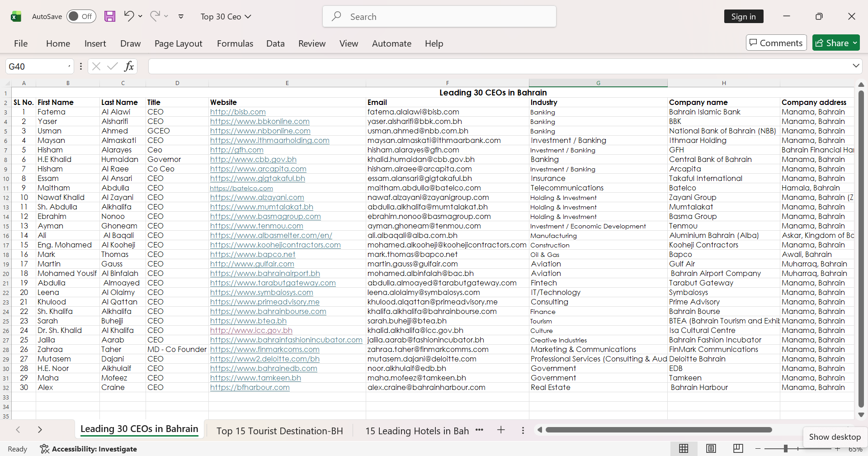
Task: Open the batelco.com link
Action: point(241,188)
